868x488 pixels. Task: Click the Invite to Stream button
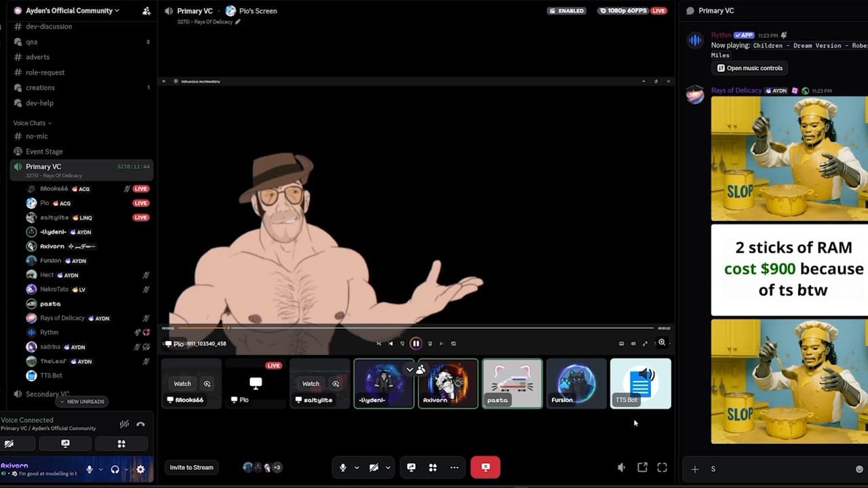pyautogui.click(x=191, y=467)
